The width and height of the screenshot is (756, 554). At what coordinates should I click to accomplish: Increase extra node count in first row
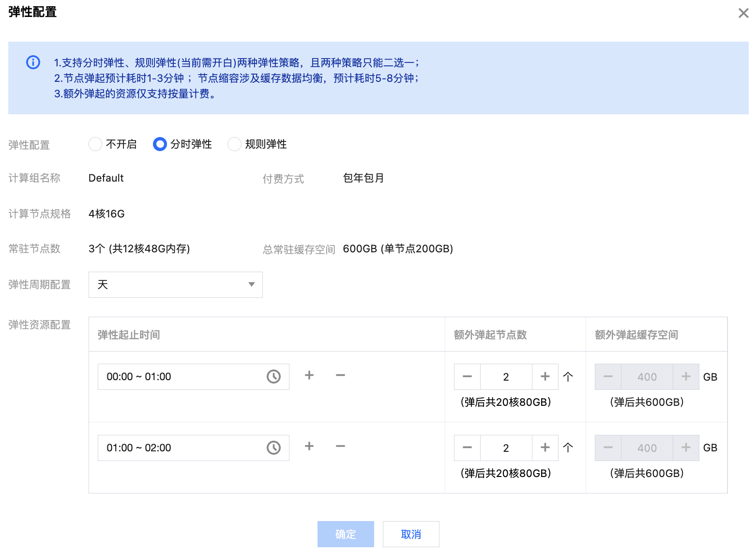tap(545, 377)
